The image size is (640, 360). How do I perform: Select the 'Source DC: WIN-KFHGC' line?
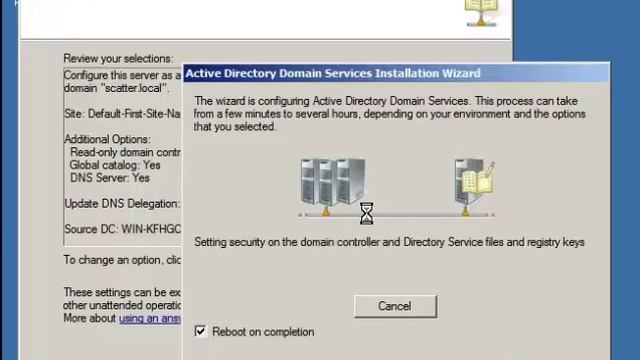(x=122, y=229)
